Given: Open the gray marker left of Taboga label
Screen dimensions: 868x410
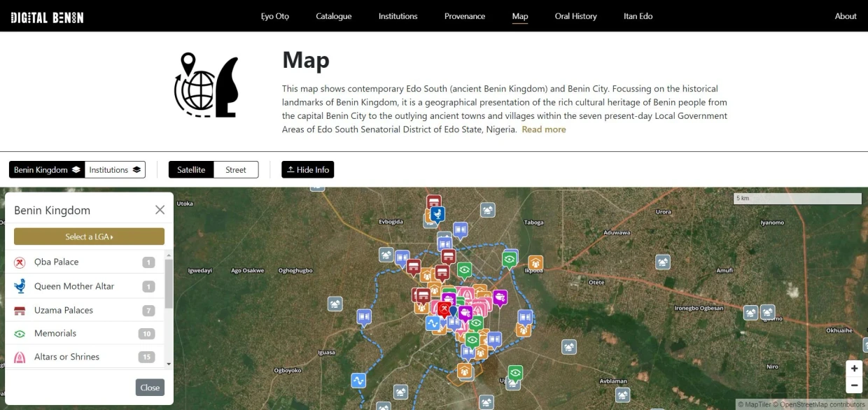Looking at the screenshot, I should click(488, 210).
